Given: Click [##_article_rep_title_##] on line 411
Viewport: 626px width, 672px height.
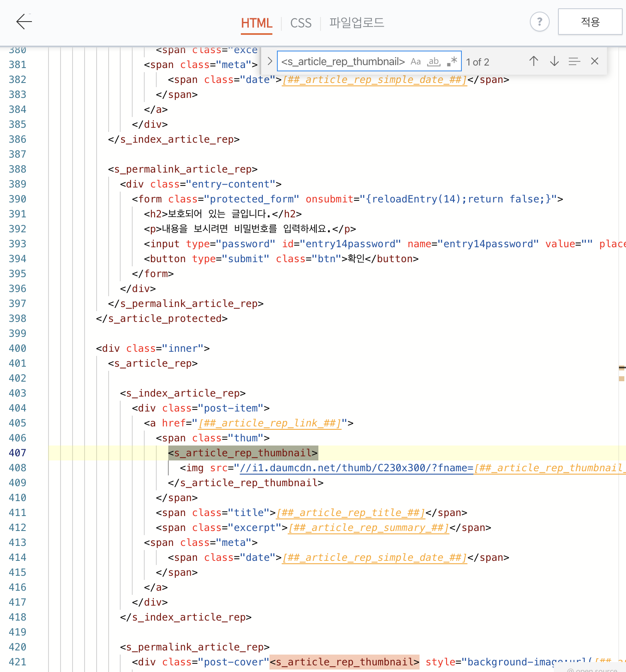Looking at the screenshot, I should pos(351,513).
